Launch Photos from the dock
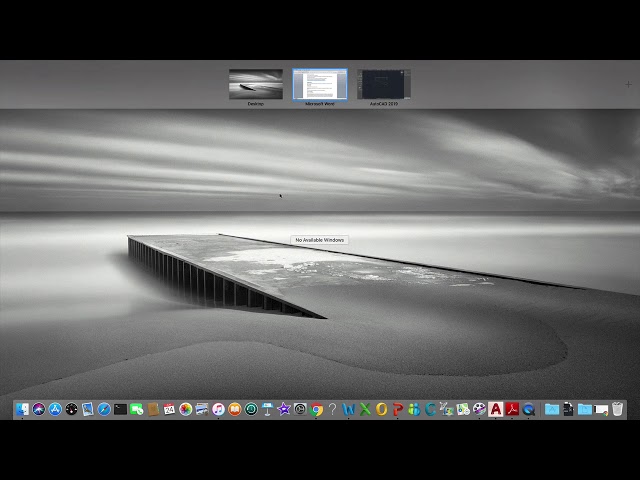This screenshot has height=480, width=640. click(x=186, y=409)
